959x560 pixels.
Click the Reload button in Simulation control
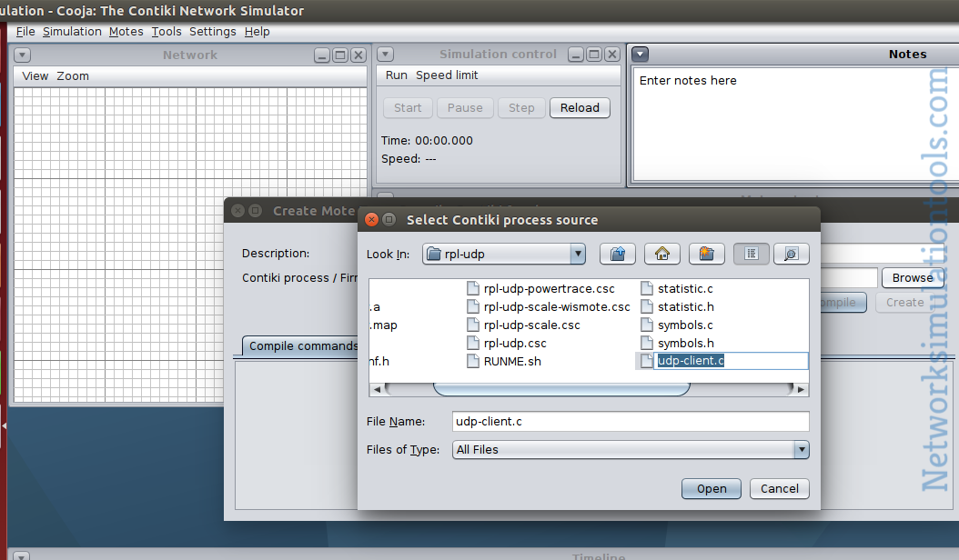click(x=580, y=107)
